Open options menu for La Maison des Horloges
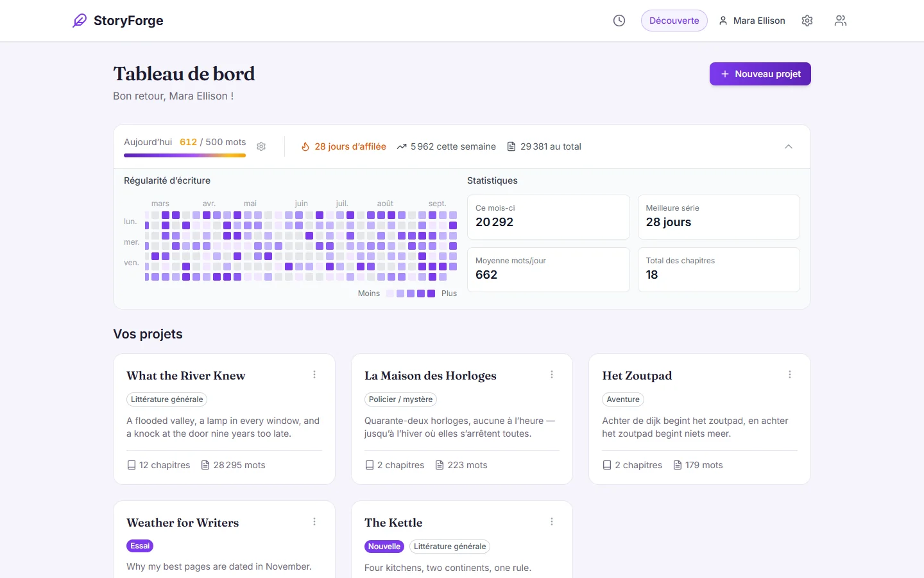924x578 pixels. 552,374
